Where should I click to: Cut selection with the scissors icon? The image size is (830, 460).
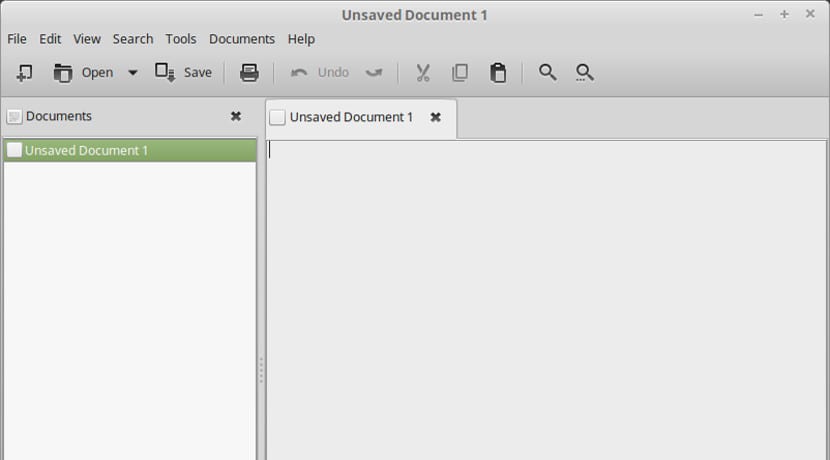coord(423,73)
